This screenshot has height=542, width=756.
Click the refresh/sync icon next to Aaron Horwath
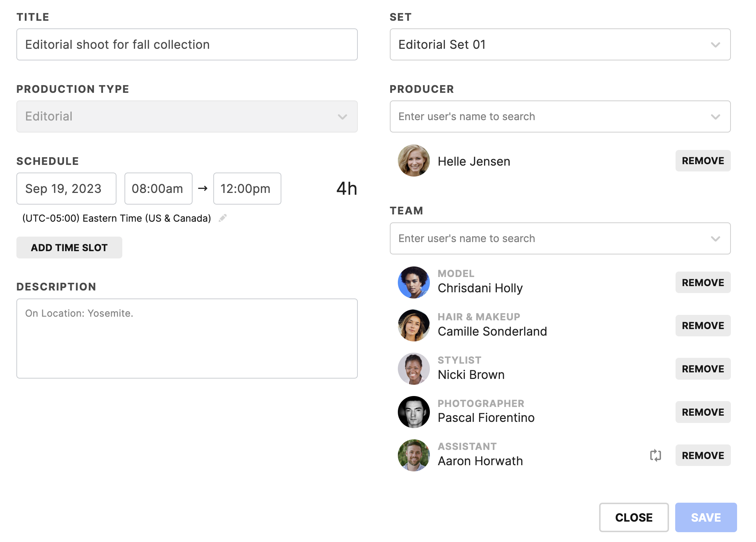pyautogui.click(x=656, y=455)
